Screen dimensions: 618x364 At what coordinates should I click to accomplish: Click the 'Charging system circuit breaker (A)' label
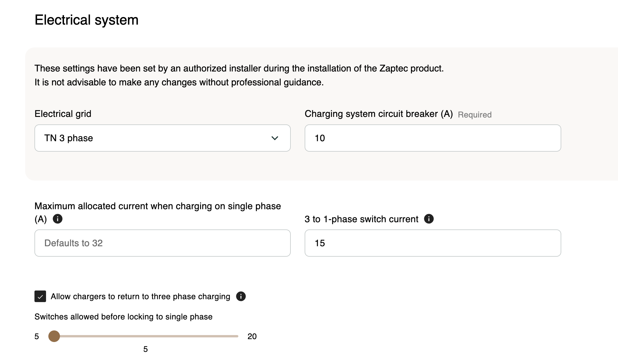coord(379,114)
